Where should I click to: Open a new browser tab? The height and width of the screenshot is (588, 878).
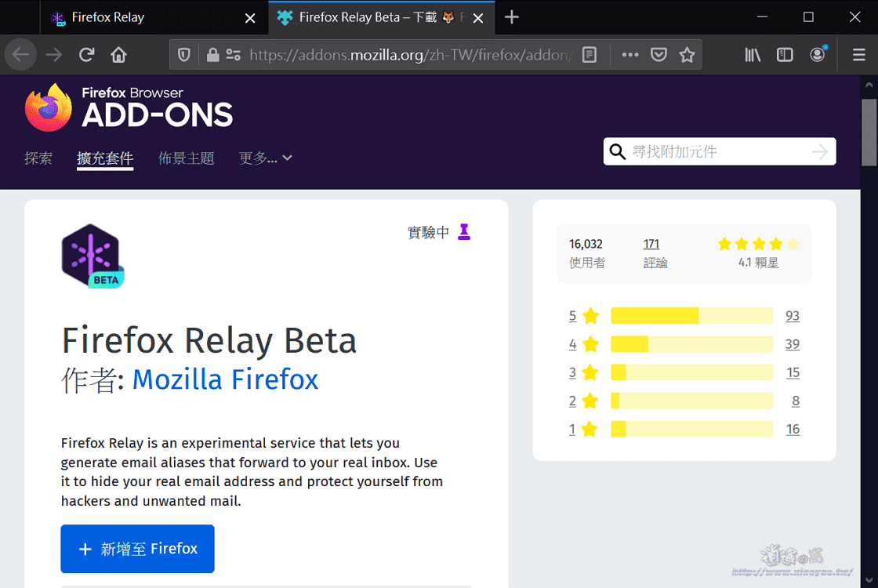point(511,17)
